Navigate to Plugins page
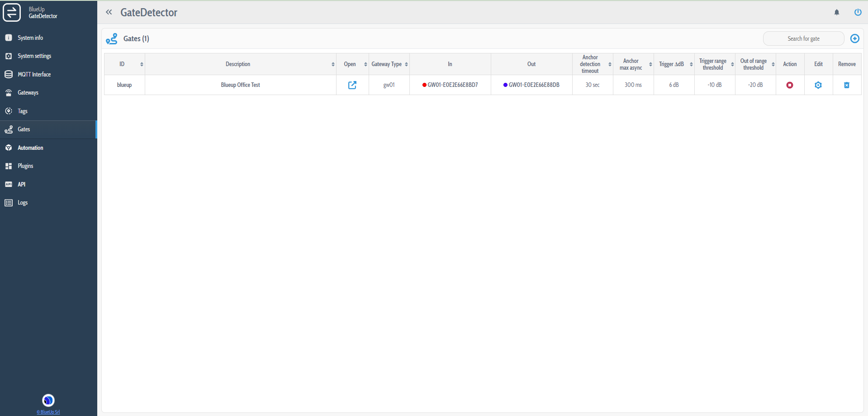 coord(25,166)
